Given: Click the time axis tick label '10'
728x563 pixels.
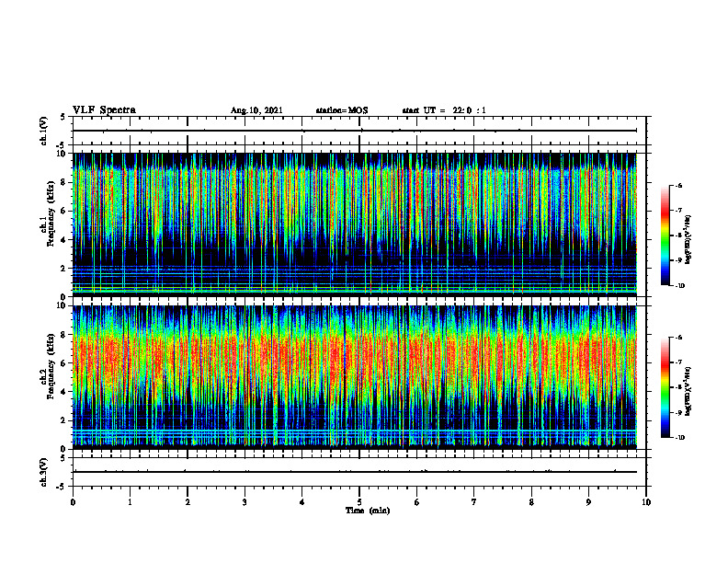Looking at the screenshot, I should pos(646,502).
